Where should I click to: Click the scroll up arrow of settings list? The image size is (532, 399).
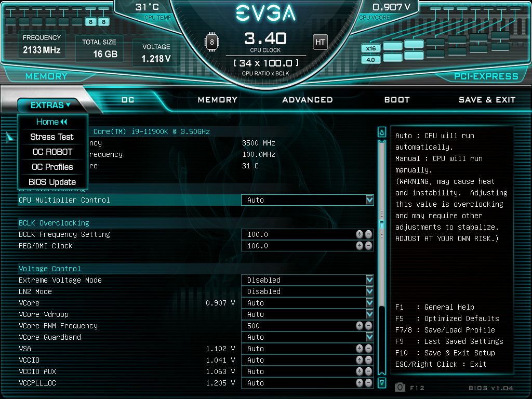pyautogui.click(x=382, y=132)
